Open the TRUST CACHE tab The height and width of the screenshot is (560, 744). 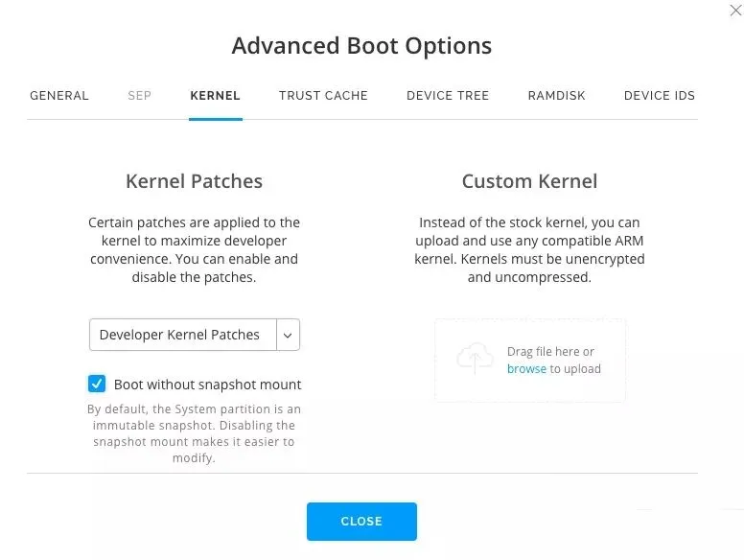click(323, 96)
